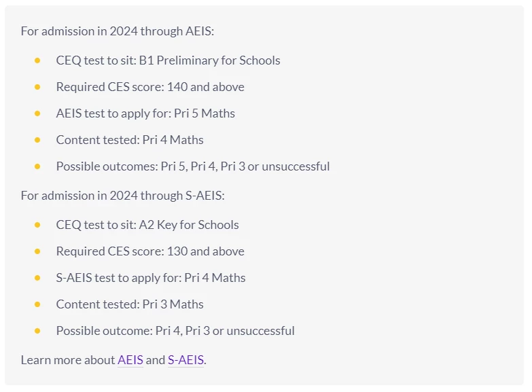
Task: Click 'Required CES score: 130 and above' line
Action: 150,251
